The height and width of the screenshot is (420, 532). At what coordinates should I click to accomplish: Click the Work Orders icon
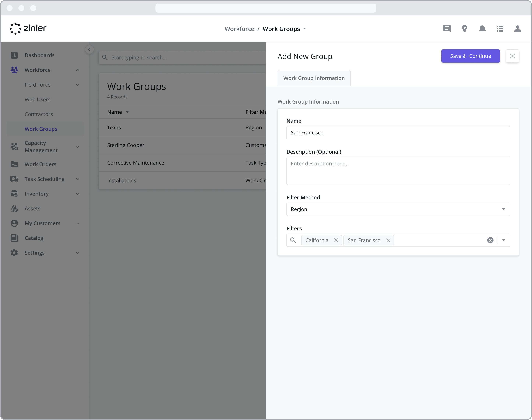point(14,164)
